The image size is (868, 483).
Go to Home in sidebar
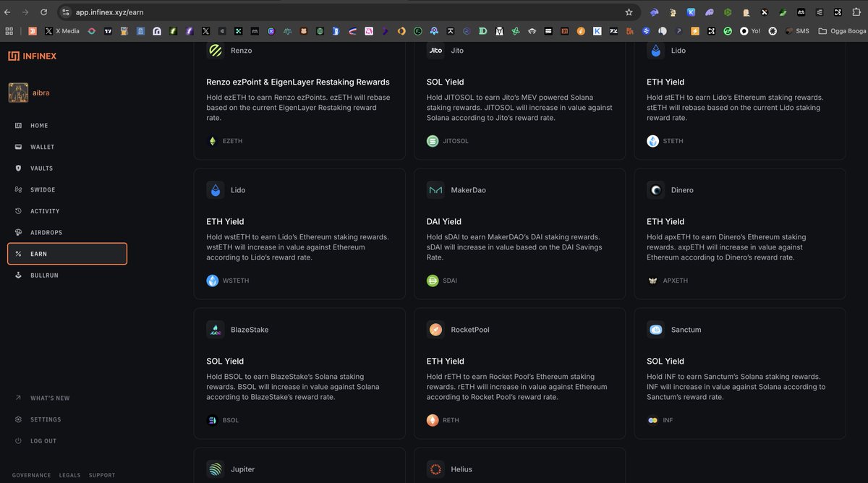point(39,126)
